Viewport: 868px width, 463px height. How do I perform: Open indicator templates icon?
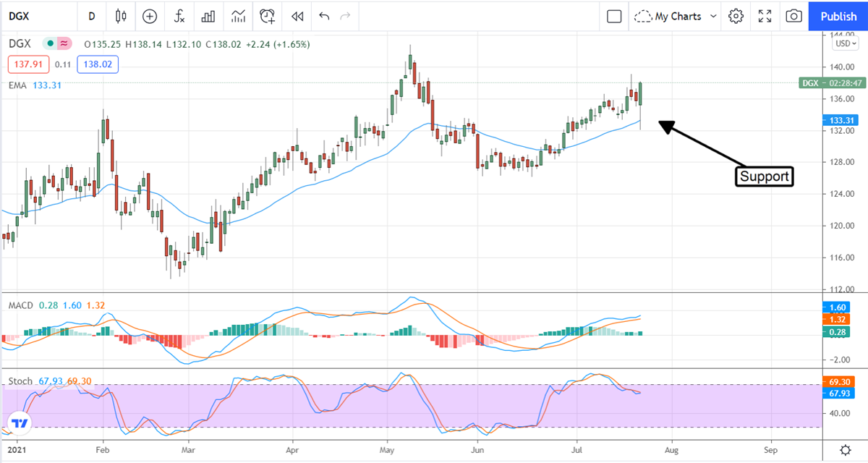(x=238, y=16)
